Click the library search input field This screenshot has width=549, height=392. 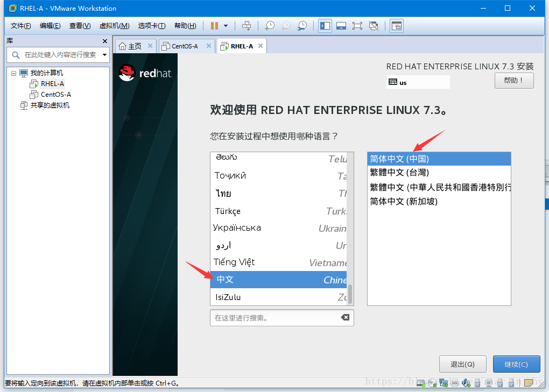pyautogui.click(x=59, y=55)
